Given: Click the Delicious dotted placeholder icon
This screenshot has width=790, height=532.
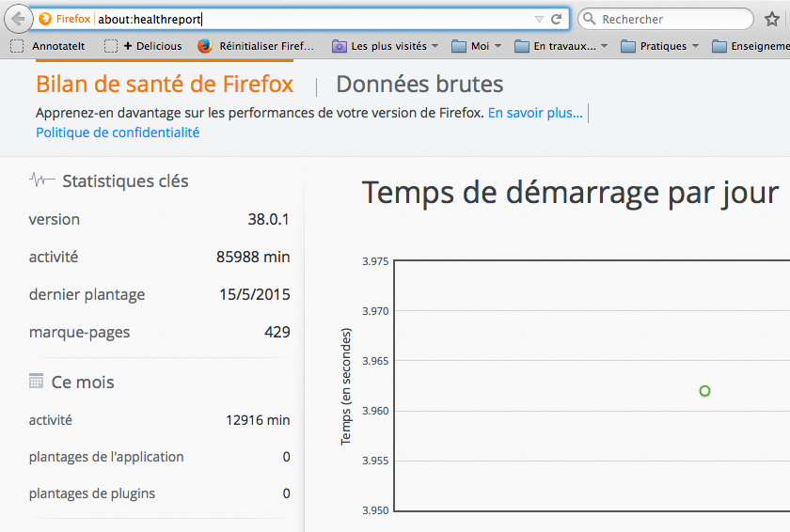Looking at the screenshot, I should click(x=111, y=46).
